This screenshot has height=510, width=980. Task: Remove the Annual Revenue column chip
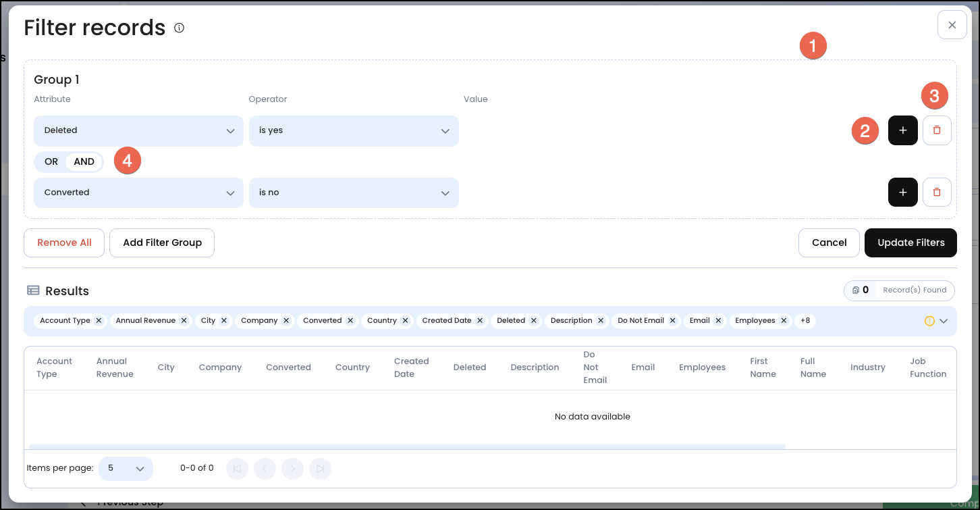click(x=184, y=321)
